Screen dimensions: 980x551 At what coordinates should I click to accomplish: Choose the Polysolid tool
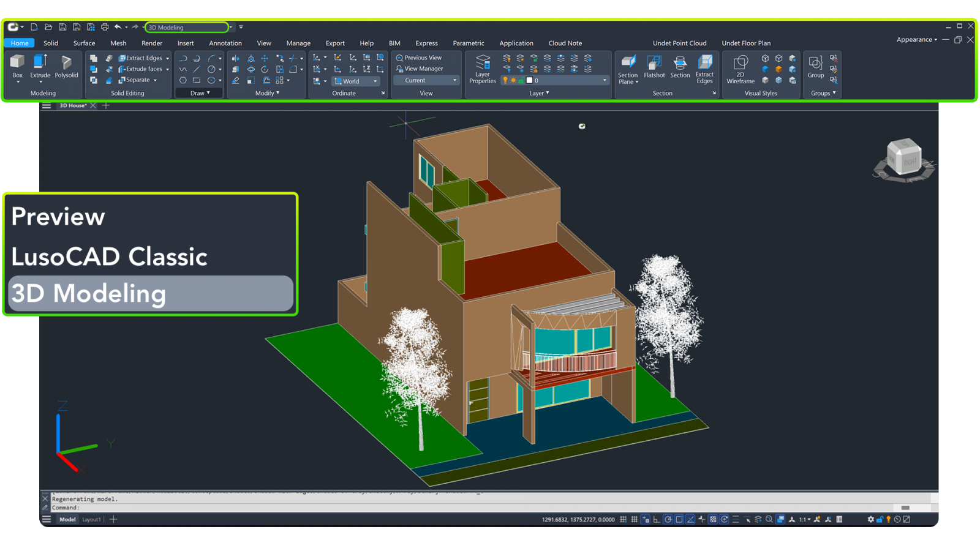click(66, 67)
